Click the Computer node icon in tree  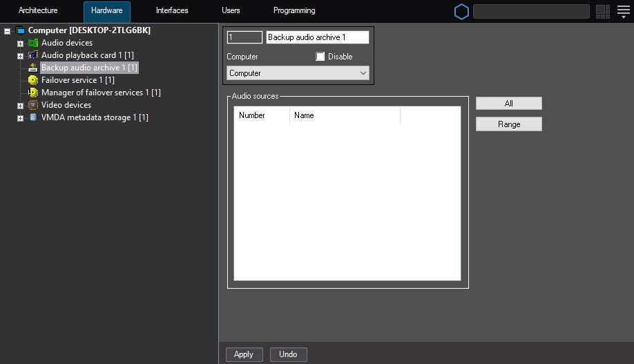tap(20, 30)
